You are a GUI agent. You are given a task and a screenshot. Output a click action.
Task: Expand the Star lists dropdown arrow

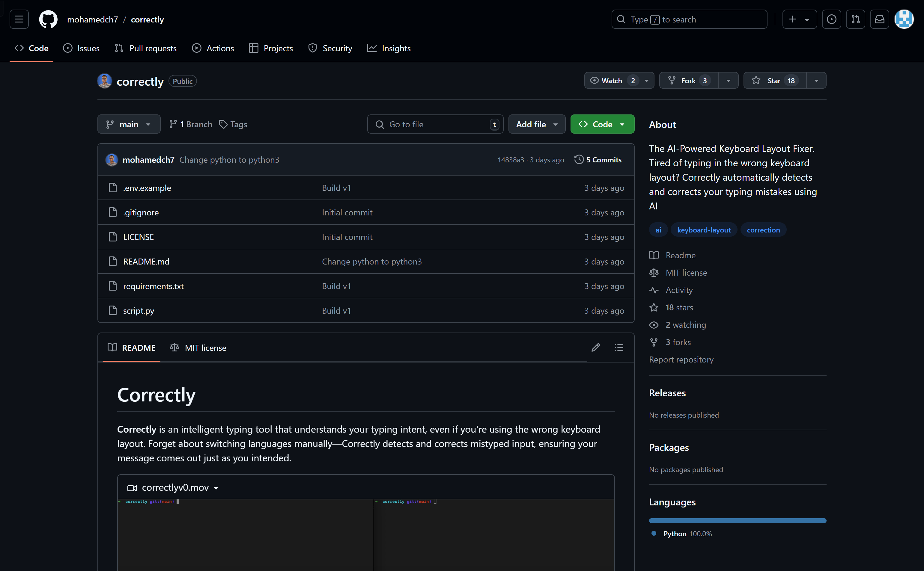click(x=816, y=81)
